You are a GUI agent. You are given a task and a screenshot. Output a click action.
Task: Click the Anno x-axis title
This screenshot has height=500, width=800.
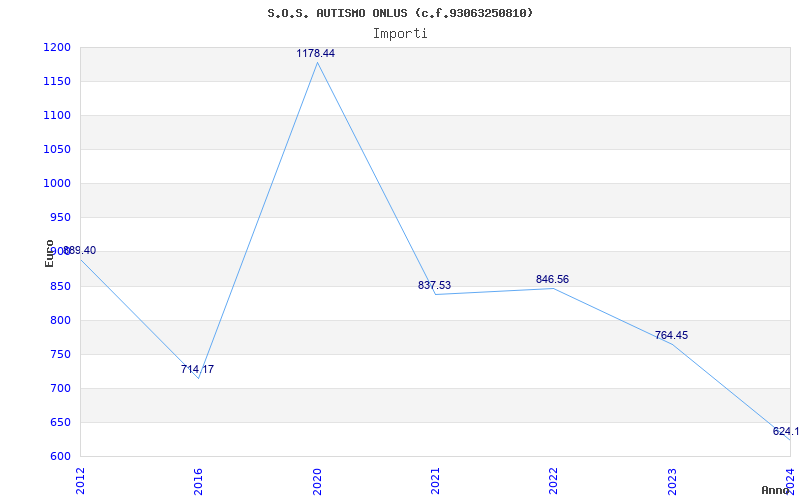tap(775, 490)
